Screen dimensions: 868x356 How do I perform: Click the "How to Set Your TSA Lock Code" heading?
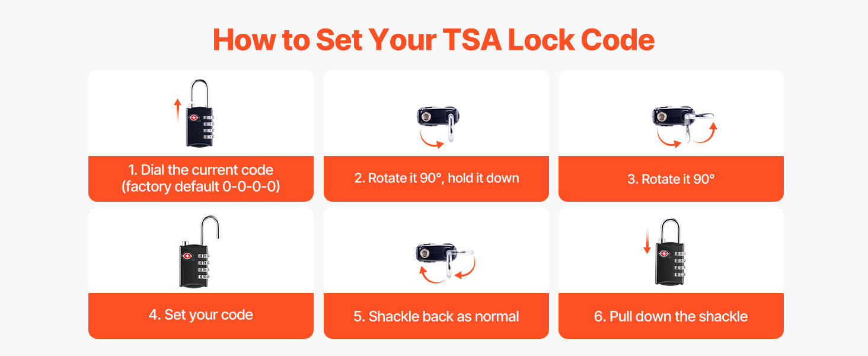click(433, 40)
